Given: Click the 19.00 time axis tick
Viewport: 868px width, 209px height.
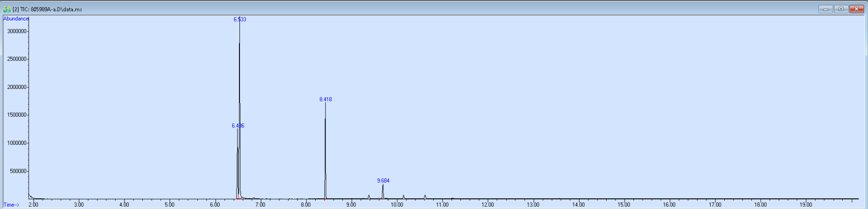Looking at the screenshot, I should (806, 205).
